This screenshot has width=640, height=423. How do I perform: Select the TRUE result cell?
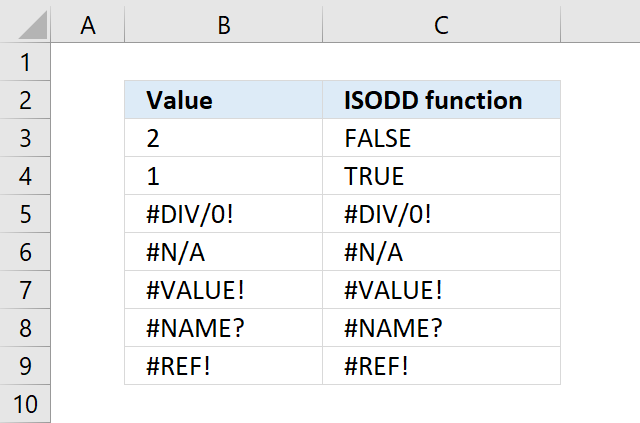(x=442, y=176)
